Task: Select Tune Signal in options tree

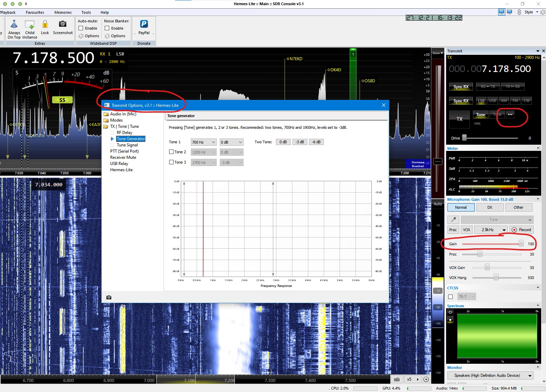Action: coord(127,145)
